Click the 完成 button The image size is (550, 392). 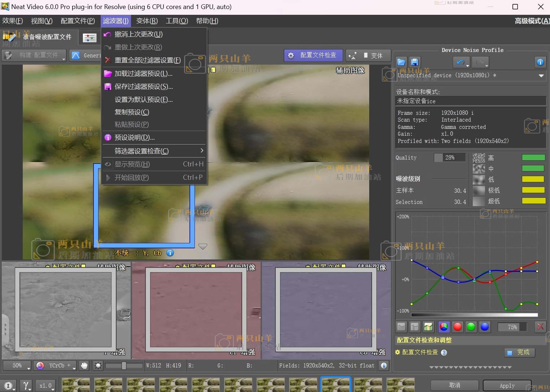(519, 352)
